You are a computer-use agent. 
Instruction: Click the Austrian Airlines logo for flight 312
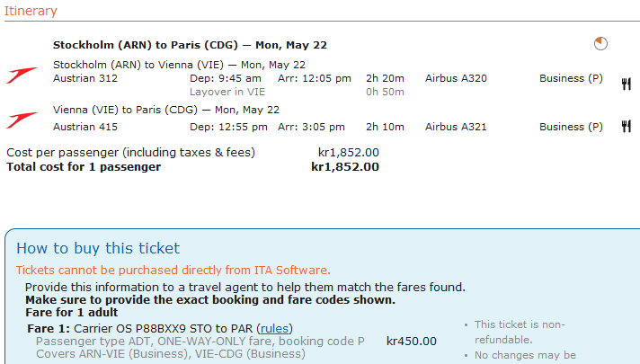click(x=22, y=73)
